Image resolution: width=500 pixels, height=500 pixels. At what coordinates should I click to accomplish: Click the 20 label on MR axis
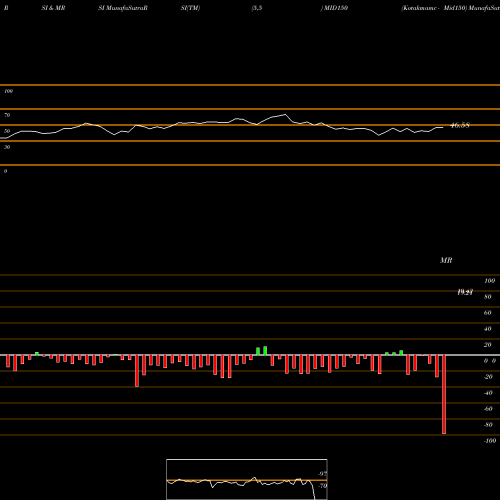pyautogui.click(x=488, y=345)
